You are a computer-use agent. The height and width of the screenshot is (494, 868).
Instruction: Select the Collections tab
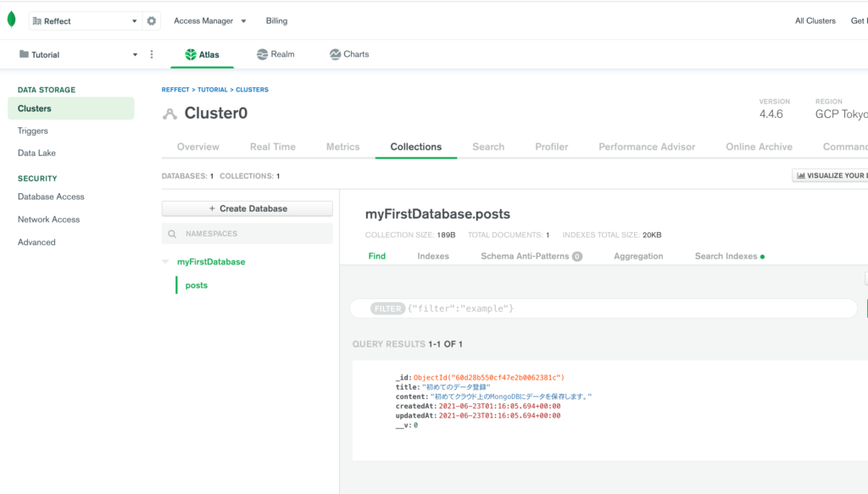coord(415,147)
